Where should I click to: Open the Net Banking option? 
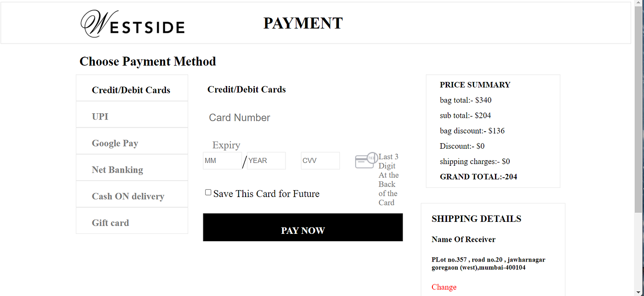[x=132, y=169]
